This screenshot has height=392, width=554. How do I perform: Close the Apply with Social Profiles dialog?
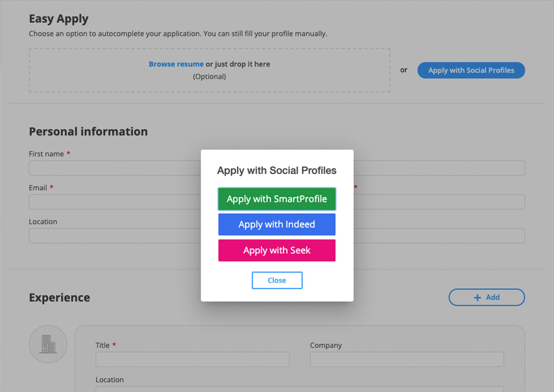tap(277, 280)
